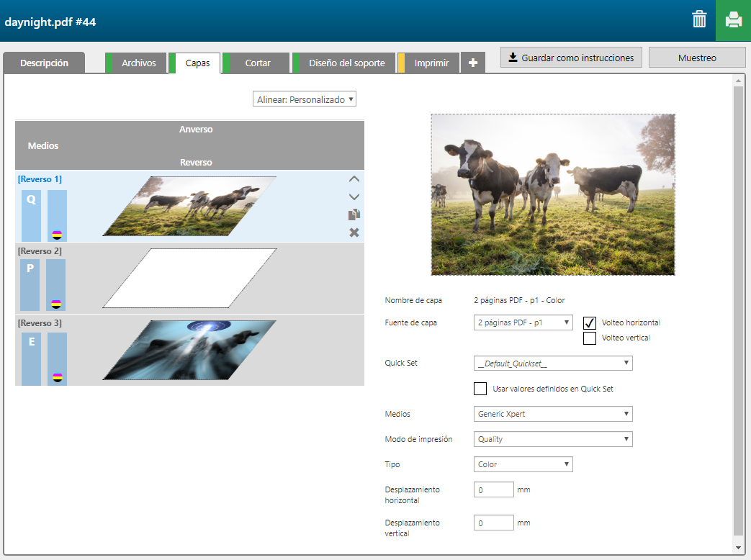Duplicate the Reverso 1 layer
Viewport: 751px width, 560px height.
coord(354,214)
